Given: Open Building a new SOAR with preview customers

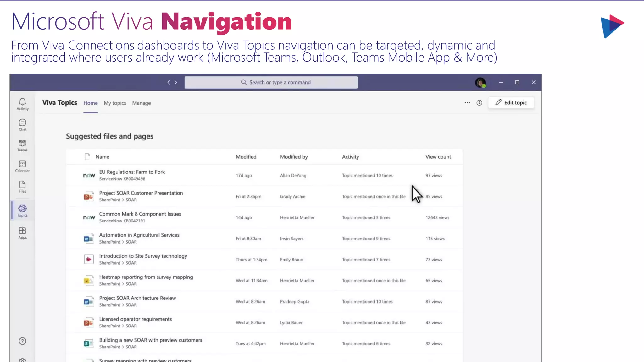Looking at the screenshot, I should pyautogui.click(x=151, y=340).
